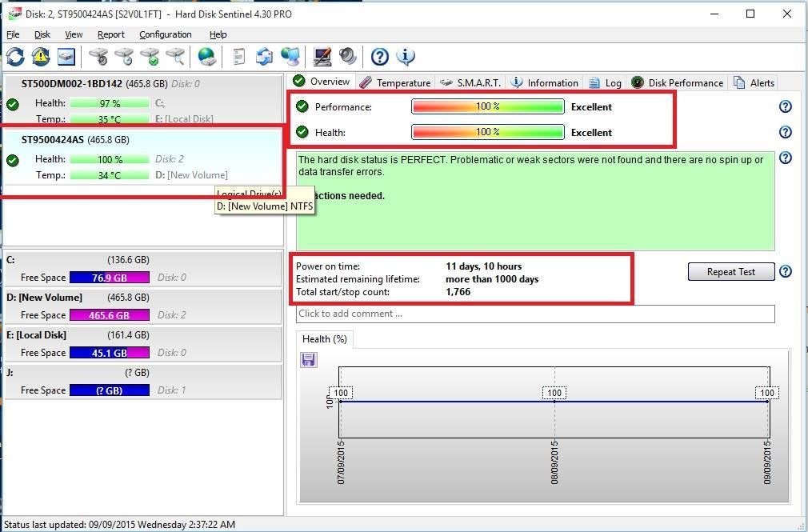Open the globe disk toolbar icon
The image size is (808, 532).
click(207, 56)
